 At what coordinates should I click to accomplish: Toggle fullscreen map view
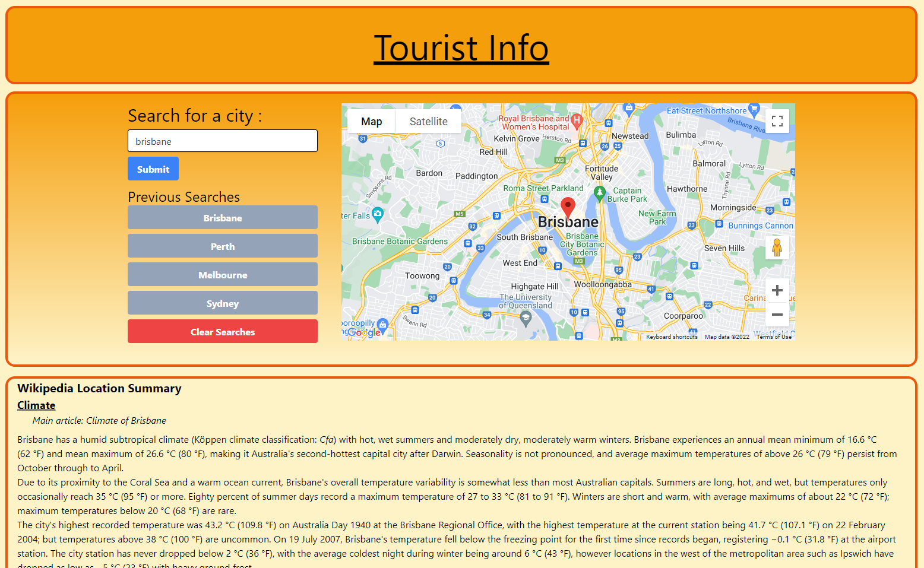[777, 121]
